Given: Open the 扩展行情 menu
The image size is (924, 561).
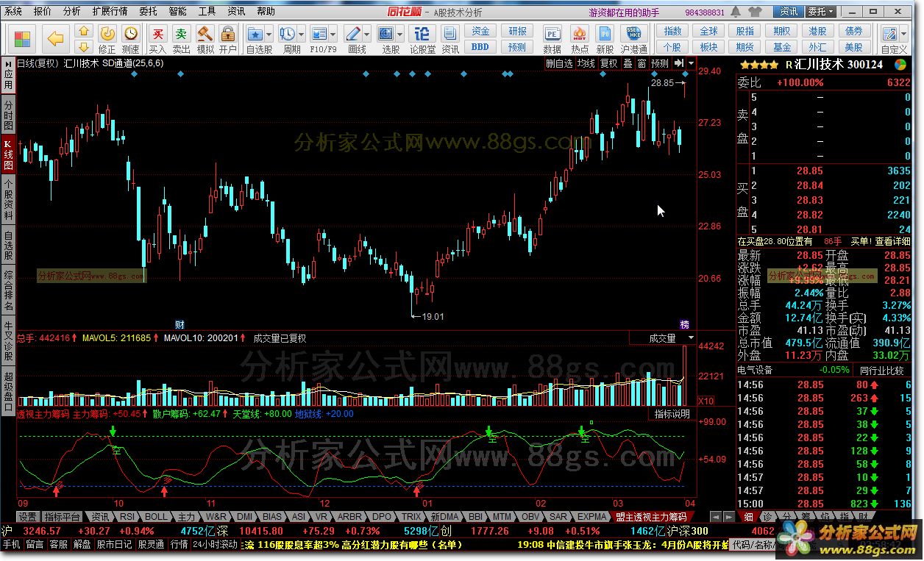Looking at the screenshot, I should coord(110,12).
